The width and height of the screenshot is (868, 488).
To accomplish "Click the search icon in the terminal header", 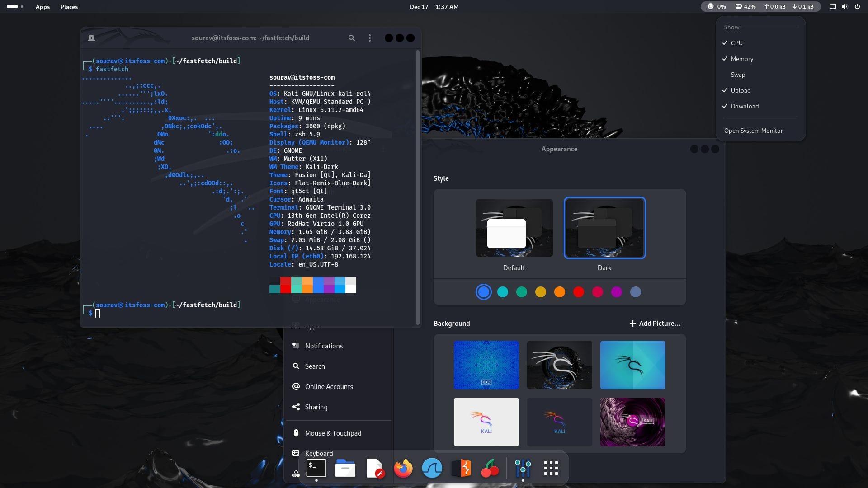I will [x=352, y=38].
